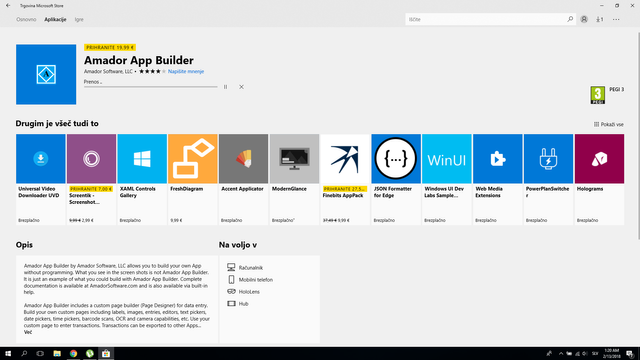Click the taskbar clock
640x360 pixels.
(x=611, y=353)
